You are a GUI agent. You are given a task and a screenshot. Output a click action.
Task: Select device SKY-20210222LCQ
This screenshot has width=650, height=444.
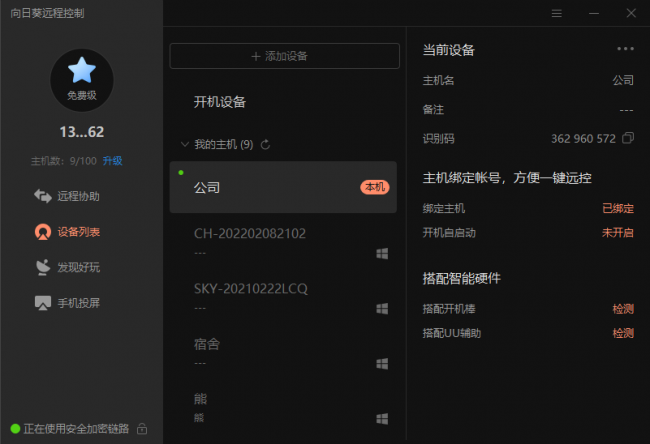[x=283, y=298]
